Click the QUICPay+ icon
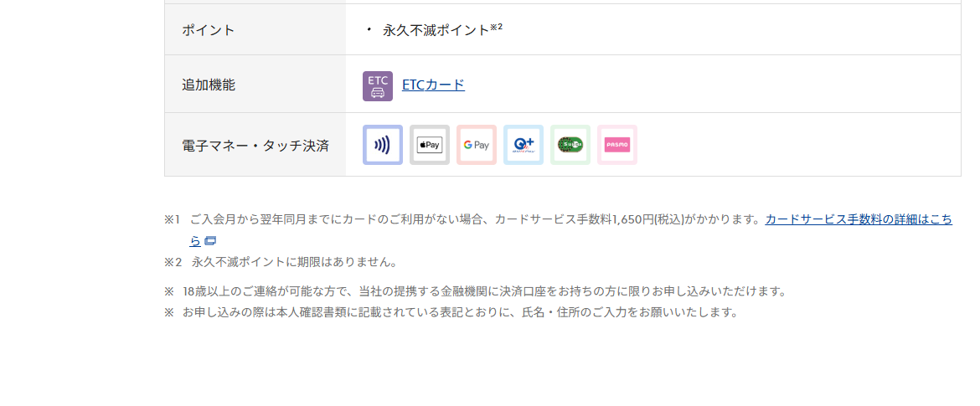Image resolution: width=980 pixels, height=406 pixels. (524, 145)
